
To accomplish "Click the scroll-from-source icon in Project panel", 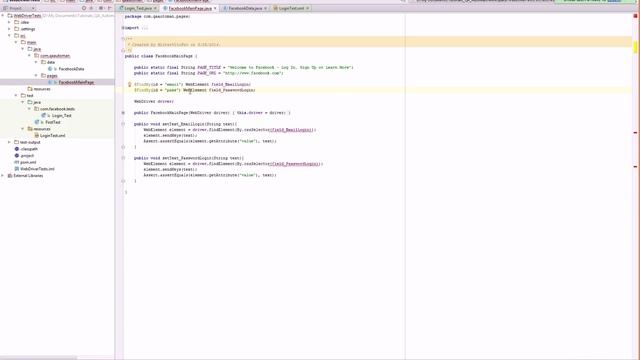I will (84, 8).
